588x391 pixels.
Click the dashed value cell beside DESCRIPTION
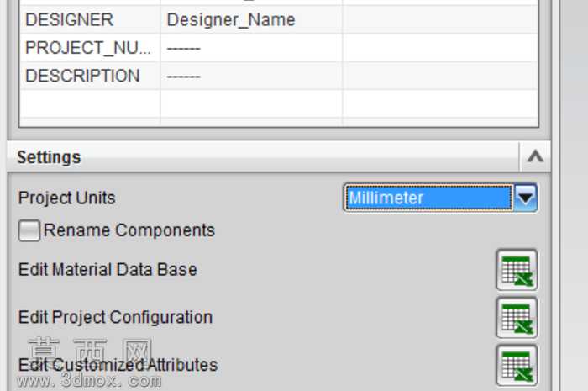(251, 76)
